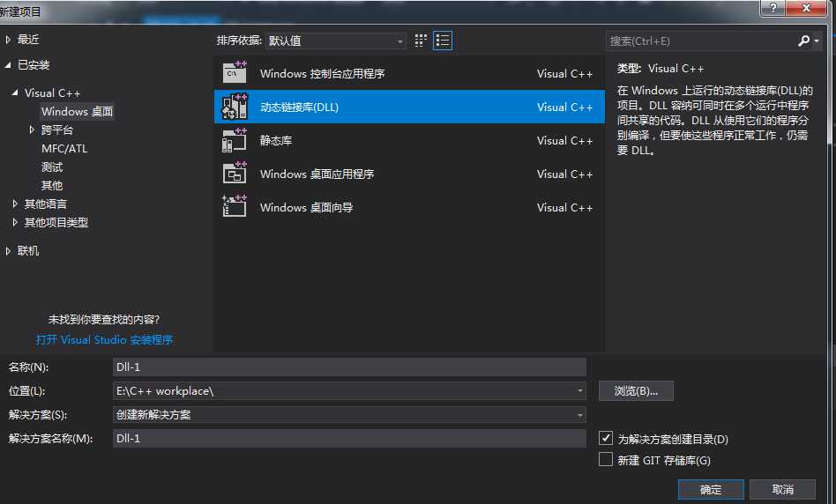Click the search magnifier icon

coord(803,41)
